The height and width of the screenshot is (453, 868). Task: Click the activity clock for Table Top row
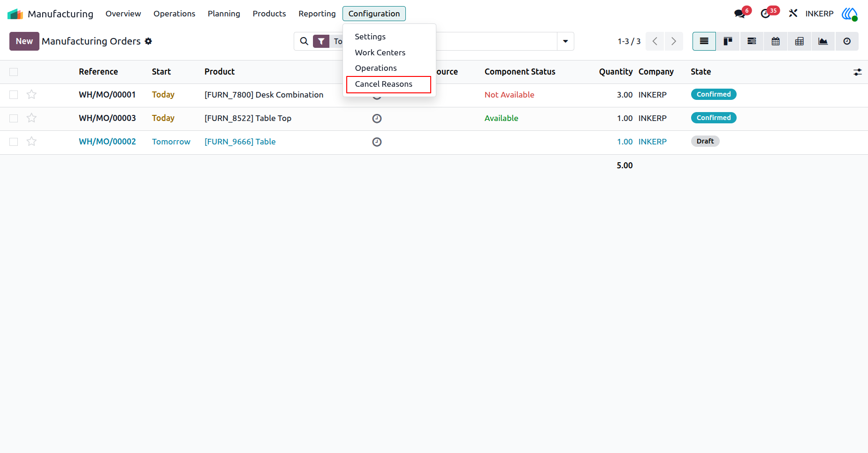pyautogui.click(x=377, y=119)
